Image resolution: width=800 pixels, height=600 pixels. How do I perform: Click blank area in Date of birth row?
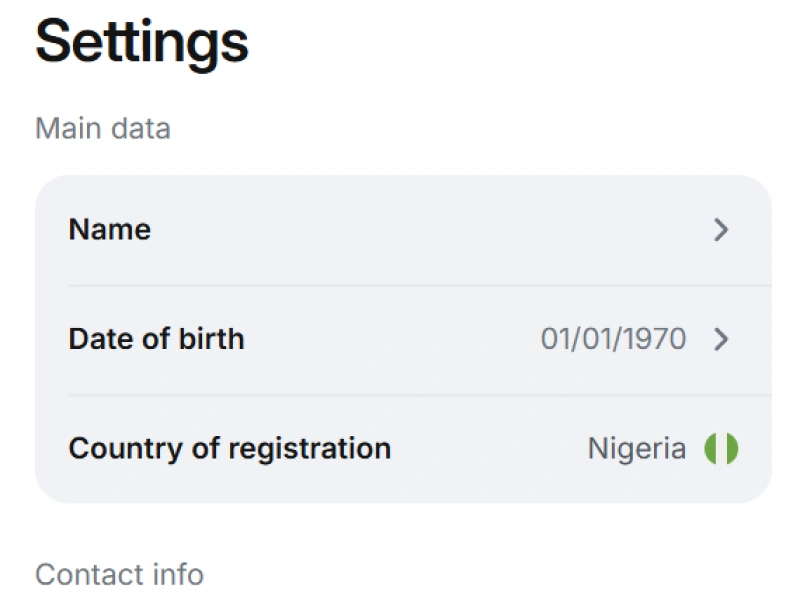(390, 339)
